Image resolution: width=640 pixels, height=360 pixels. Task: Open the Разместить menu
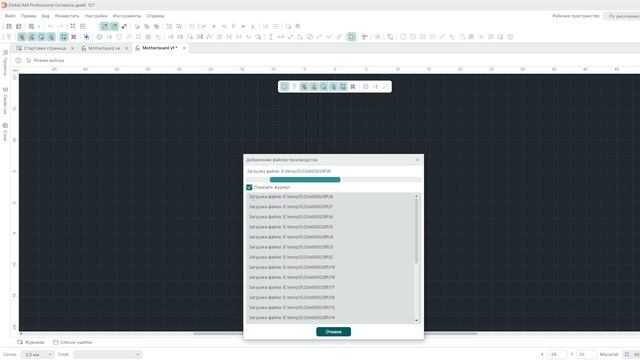(x=67, y=16)
